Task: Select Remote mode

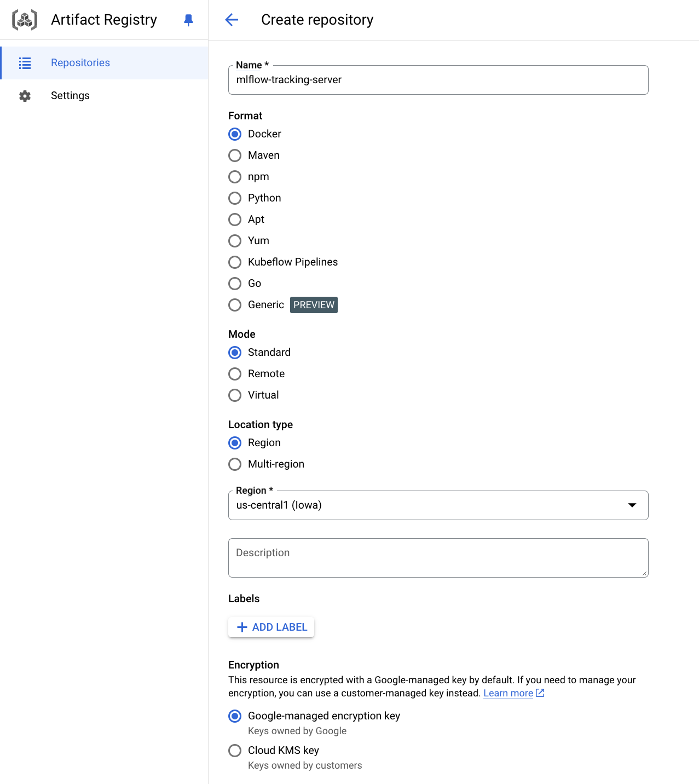Action: 235,374
